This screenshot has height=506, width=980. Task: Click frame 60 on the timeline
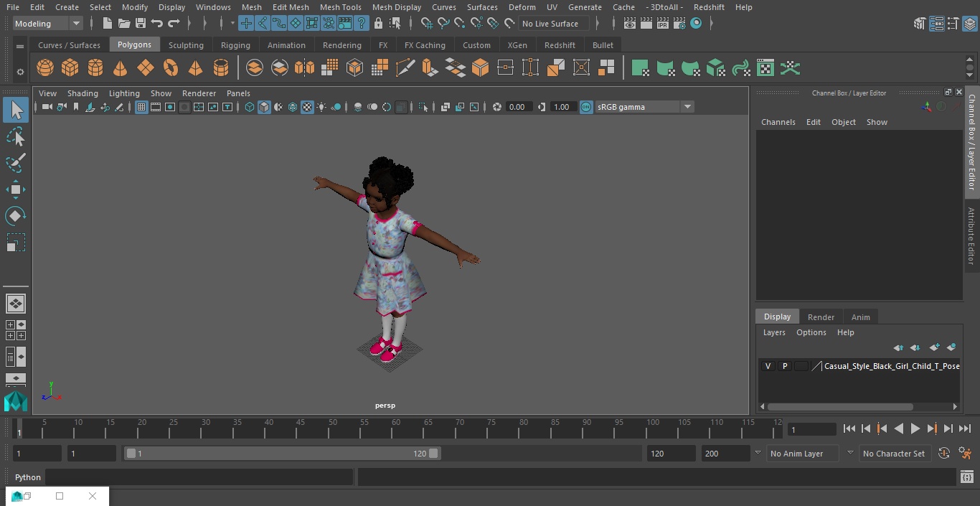[x=396, y=428]
